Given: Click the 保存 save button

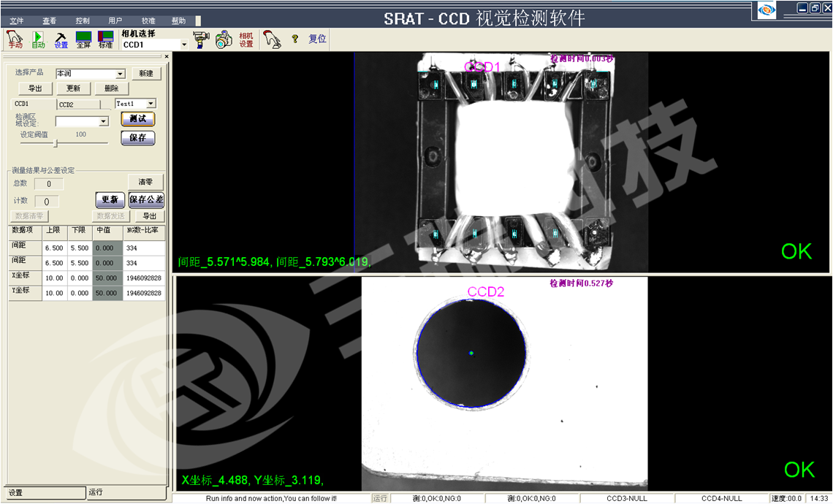Looking at the screenshot, I should point(138,138).
